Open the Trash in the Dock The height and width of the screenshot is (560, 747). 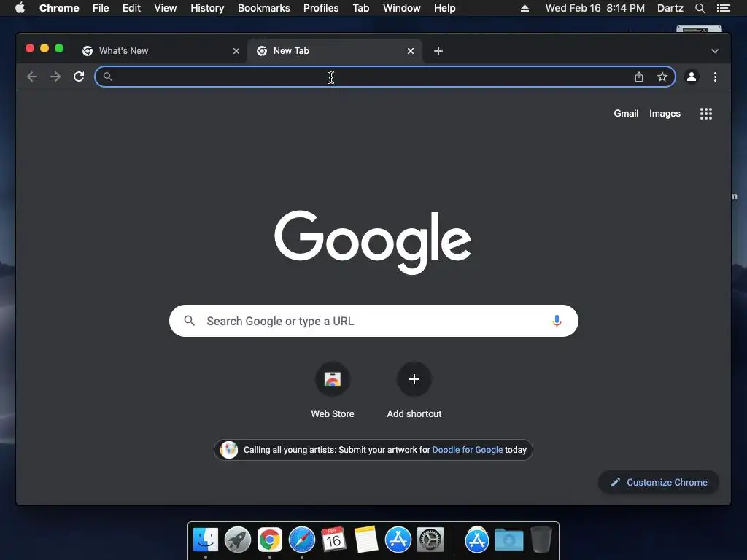[x=541, y=540]
